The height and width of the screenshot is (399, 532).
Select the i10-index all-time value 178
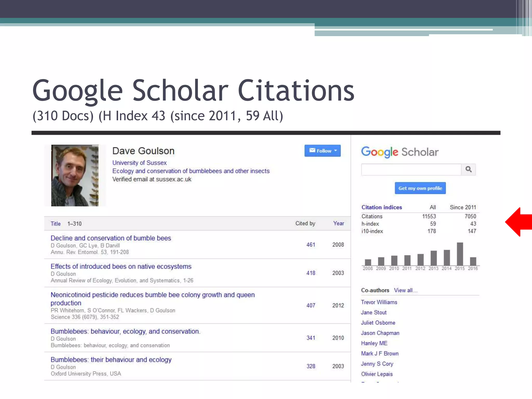tap(432, 231)
